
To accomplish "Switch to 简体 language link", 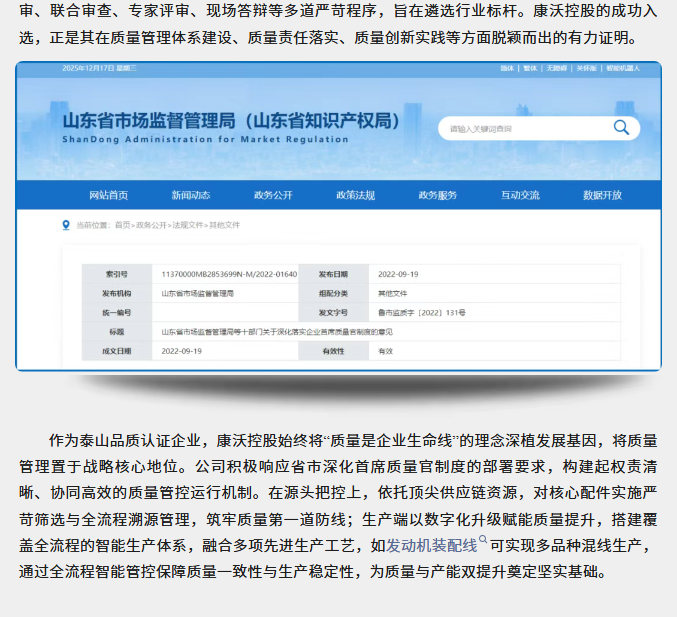I will point(507,68).
